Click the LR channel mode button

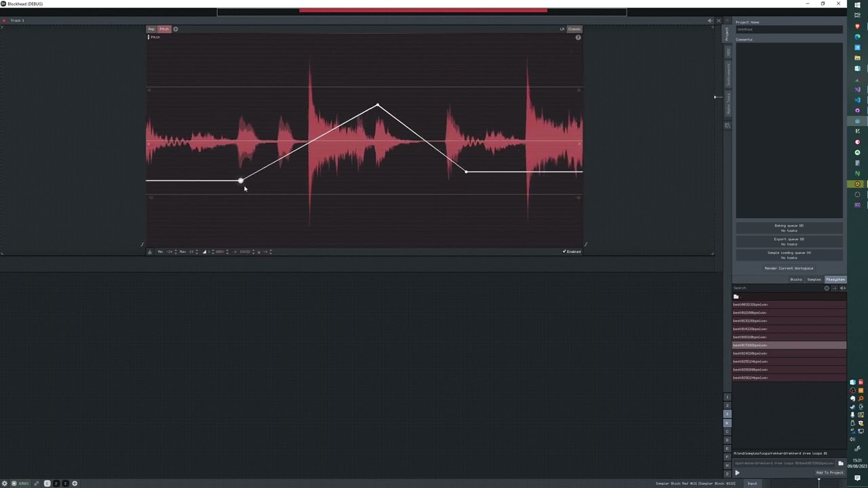[562, 29]
